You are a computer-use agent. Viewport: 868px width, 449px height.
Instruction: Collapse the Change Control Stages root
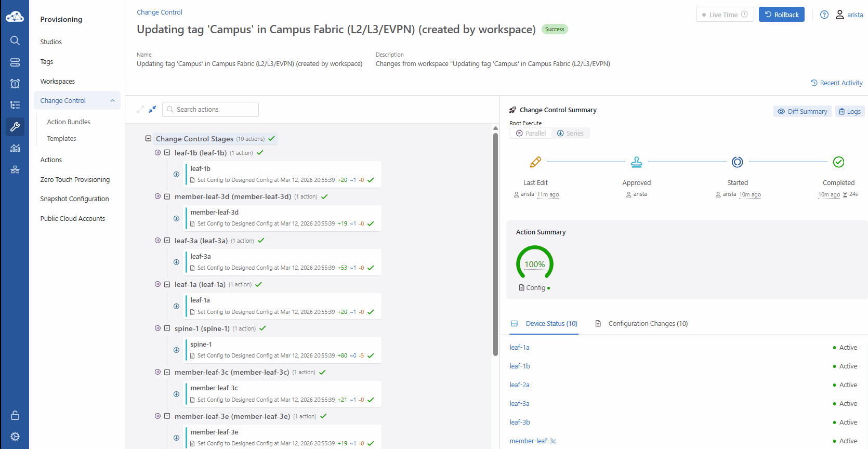[148, 139]
